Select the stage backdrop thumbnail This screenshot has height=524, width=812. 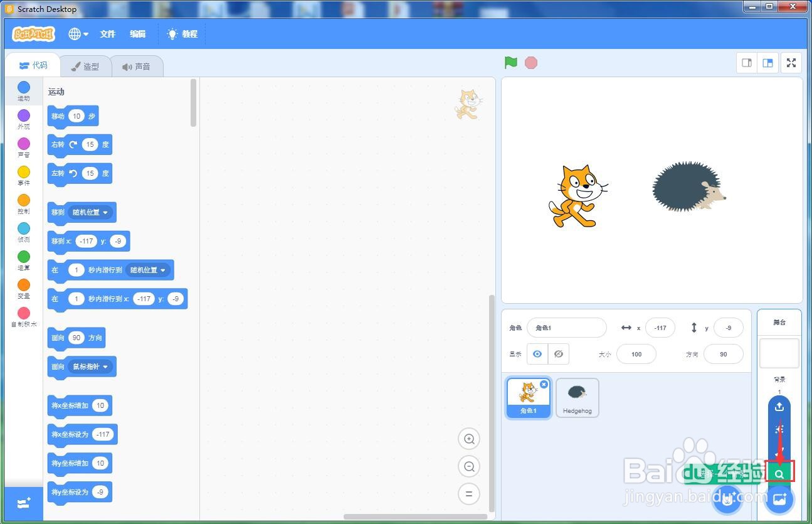(x=779, y=353)
